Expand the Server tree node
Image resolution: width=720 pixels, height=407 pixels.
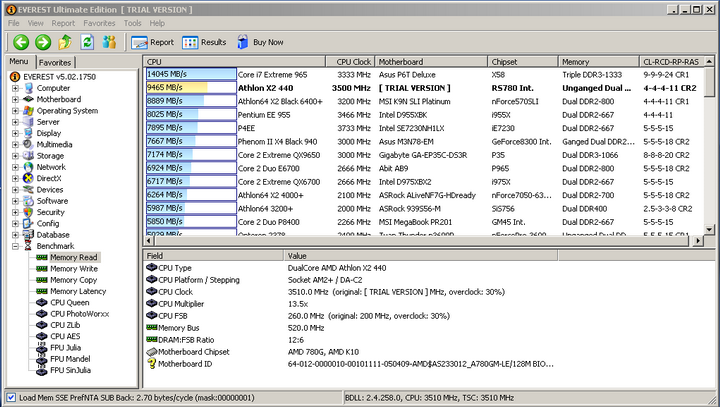click(15, 122)
